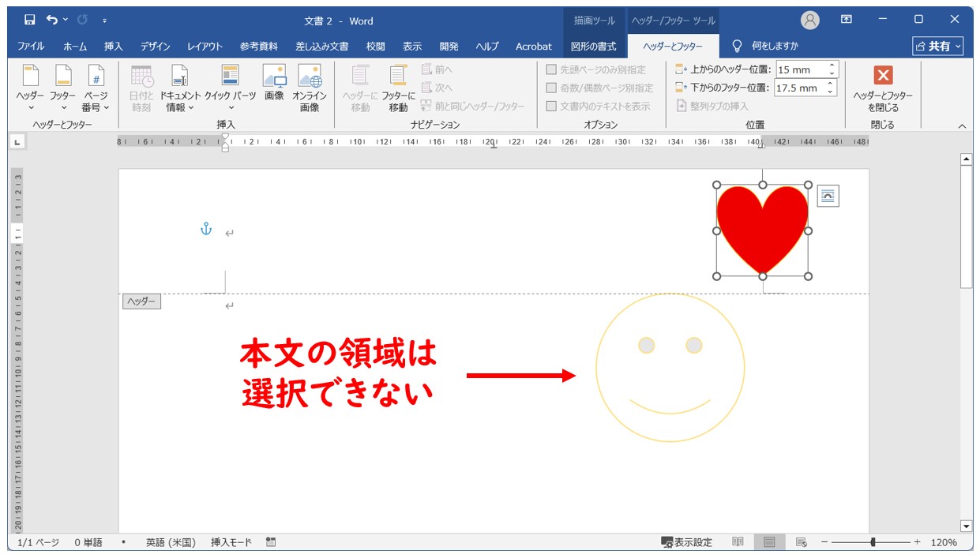Switch to the 表示 tab
Image resolution: width=980 pixels, height=558 pixels.
(x=412, y=46)
